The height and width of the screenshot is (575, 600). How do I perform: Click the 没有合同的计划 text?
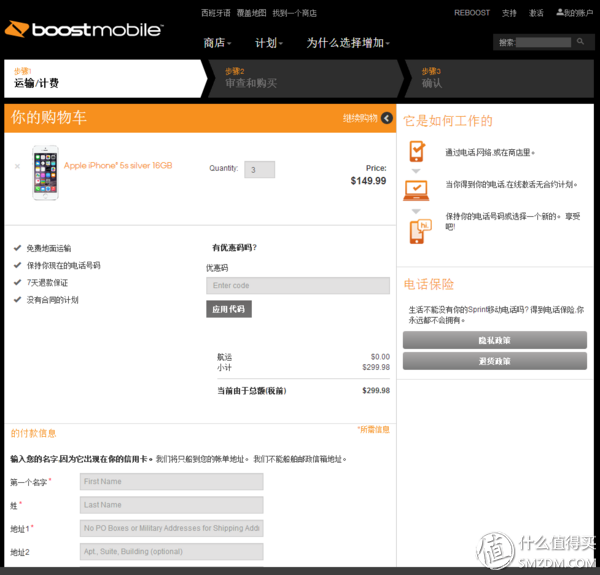point(52,300)
